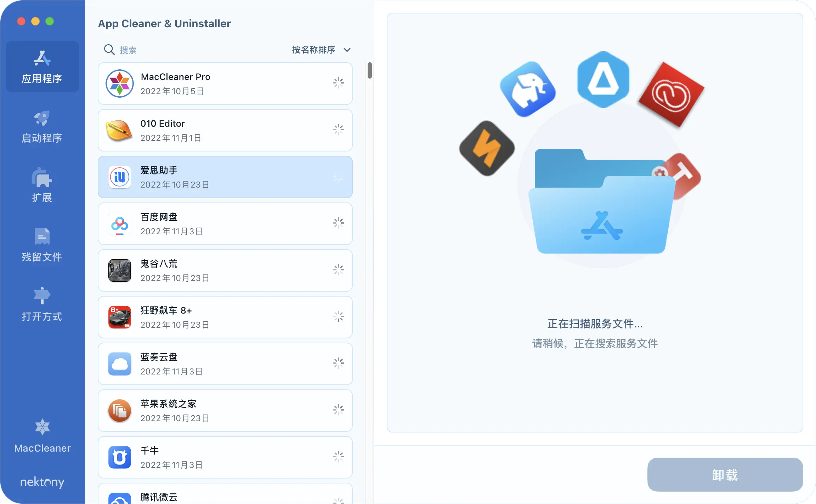
Task: Click the 卸载 uninstall button
Action: [725, 475]
